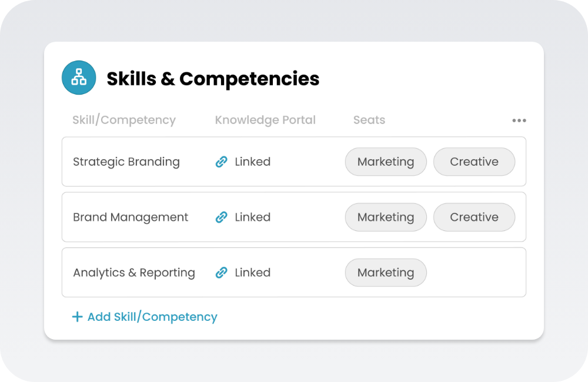588x382 pixels.
Task: Select the Marketing seat tag on Analytics & Reporting
Action: 386,273
